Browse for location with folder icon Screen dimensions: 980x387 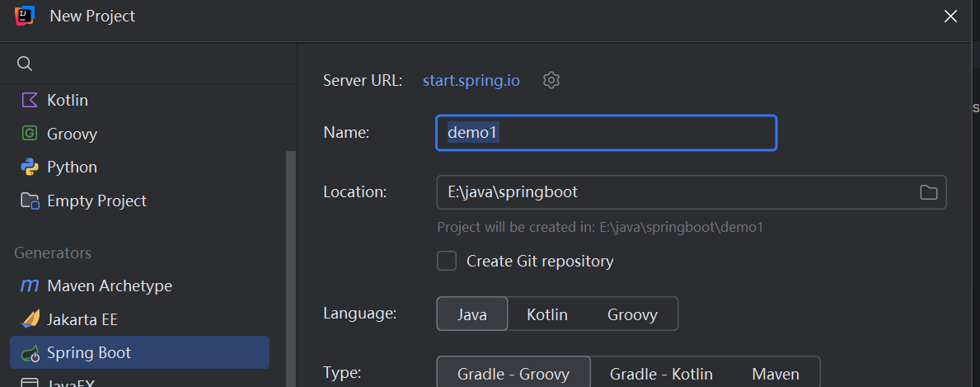929,192
